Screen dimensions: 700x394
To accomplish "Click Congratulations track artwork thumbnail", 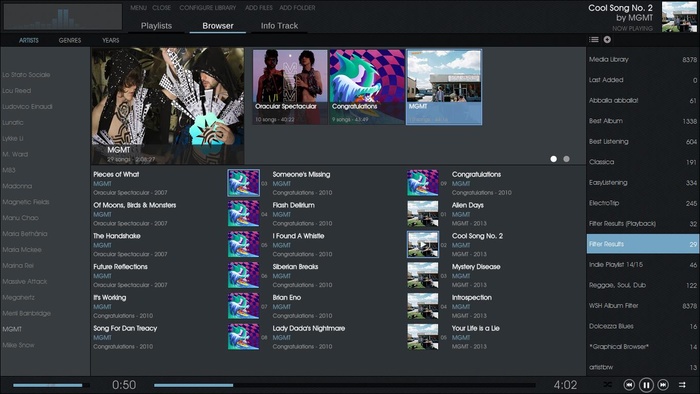I will (423, 182).
